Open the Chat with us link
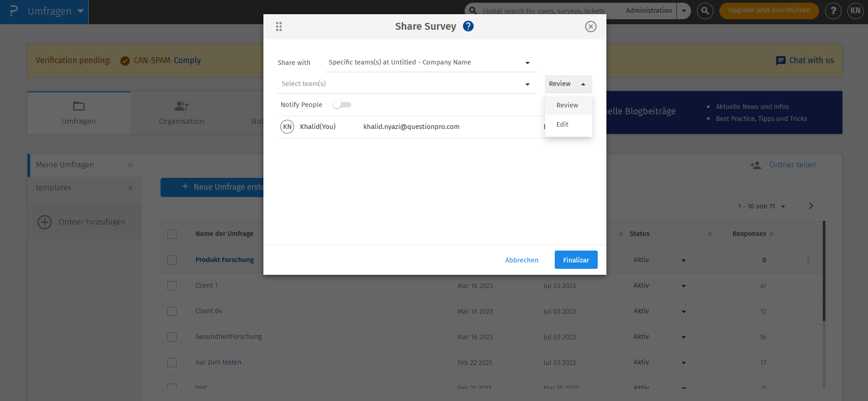The image size is (868, 401). pyautogui.click(x=811, y=60)
